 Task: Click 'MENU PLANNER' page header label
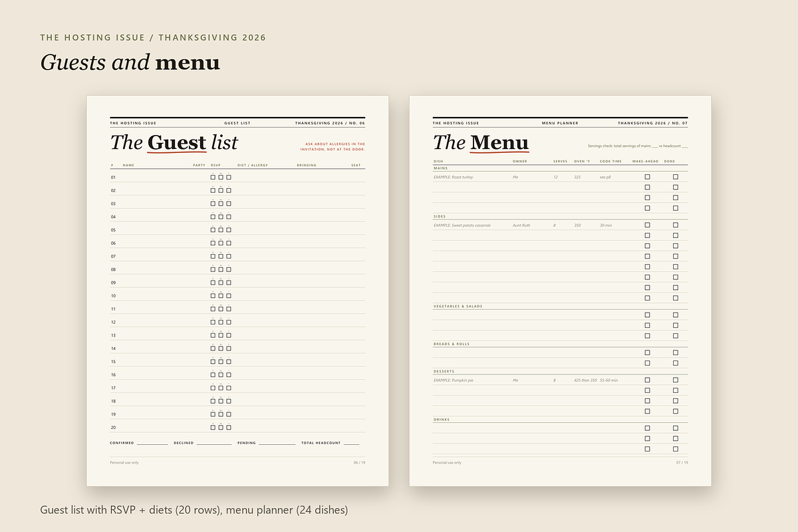point(560,123)
